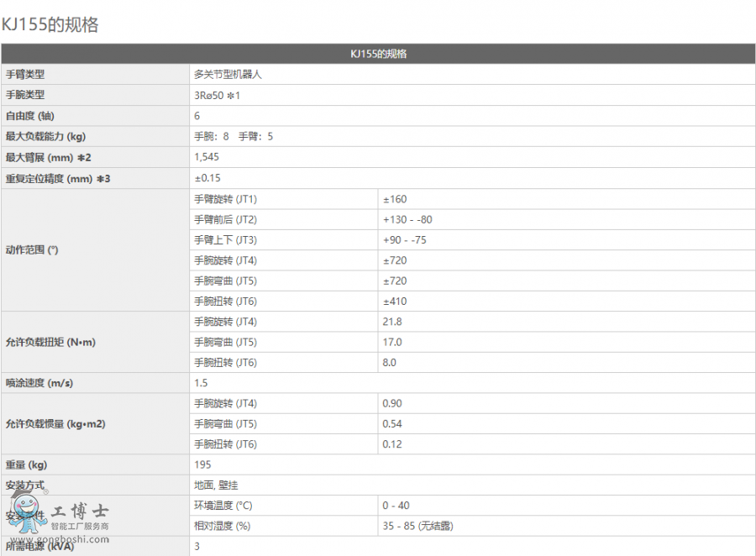The image size is (756, 556).
Task: Select the 1,545 maximum reach value
Action: (207, 157)
